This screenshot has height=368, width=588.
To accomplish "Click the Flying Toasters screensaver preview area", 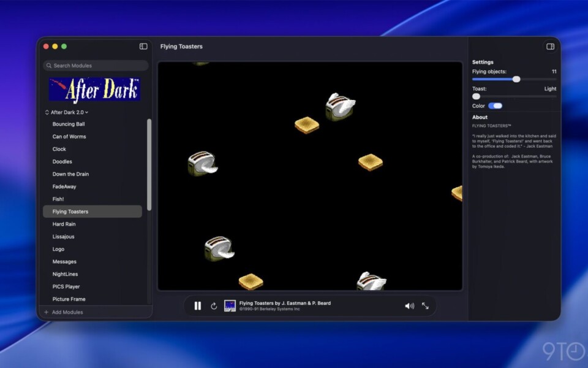I will tap(310, 176).
